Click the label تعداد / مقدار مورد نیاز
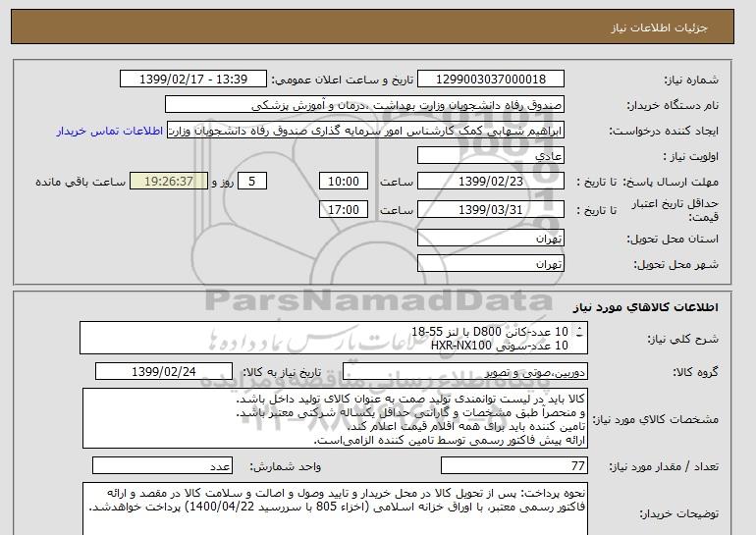 664,466
